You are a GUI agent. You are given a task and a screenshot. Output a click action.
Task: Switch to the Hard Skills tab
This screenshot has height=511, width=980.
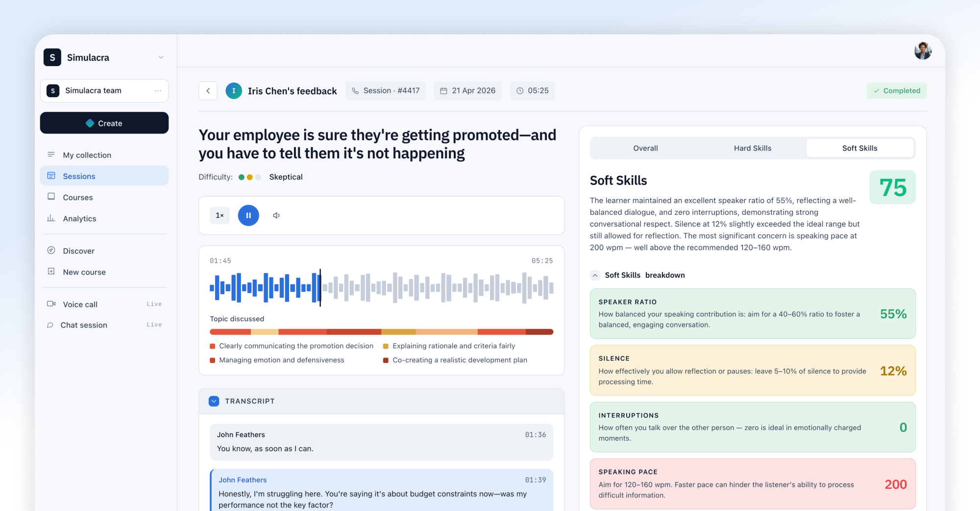pos(753,148)
